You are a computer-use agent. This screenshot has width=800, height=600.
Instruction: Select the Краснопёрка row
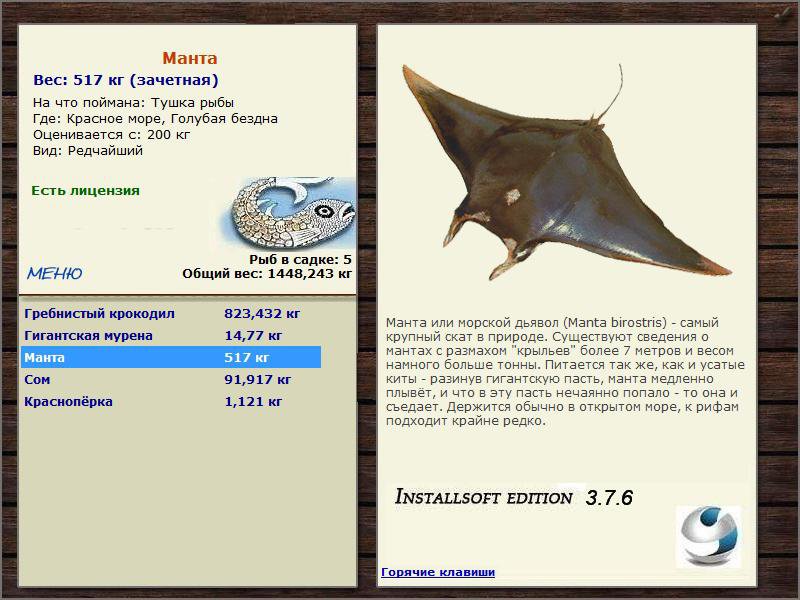tap(171, 401)
